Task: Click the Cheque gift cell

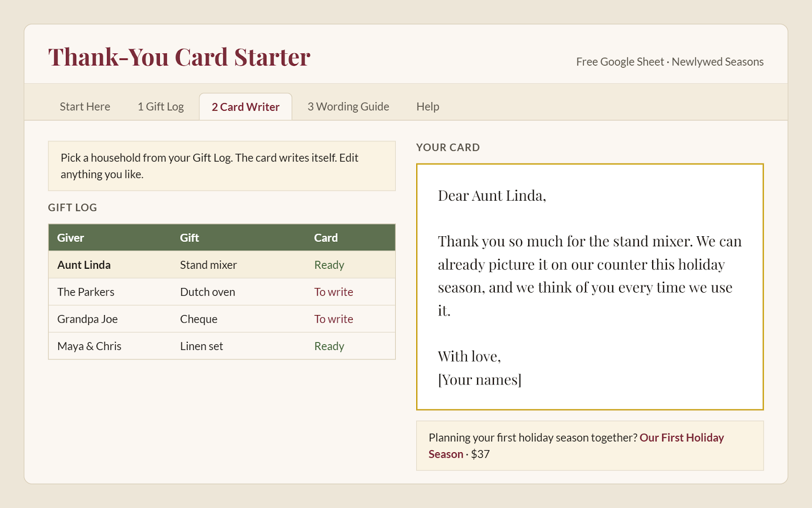Action: [198, 319]
